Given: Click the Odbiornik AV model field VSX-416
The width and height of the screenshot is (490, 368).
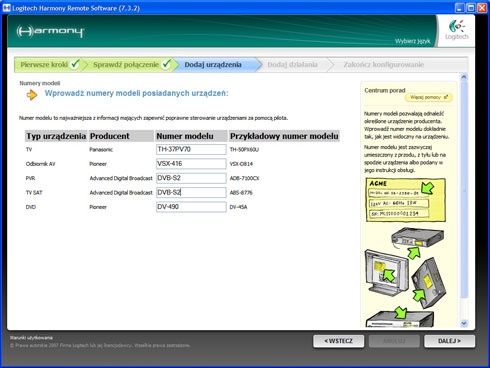Looking at the screenshot, I should click(x=191, y=164).
